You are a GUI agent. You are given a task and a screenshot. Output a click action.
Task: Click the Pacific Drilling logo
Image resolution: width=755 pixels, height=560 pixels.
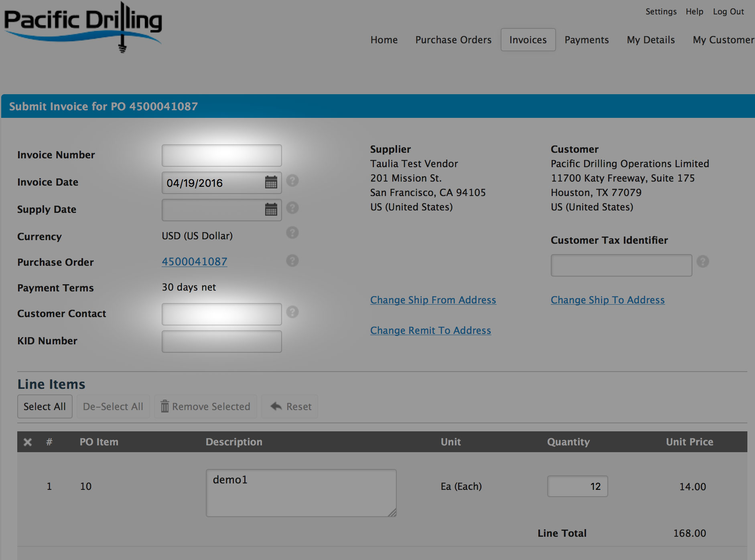83,27
